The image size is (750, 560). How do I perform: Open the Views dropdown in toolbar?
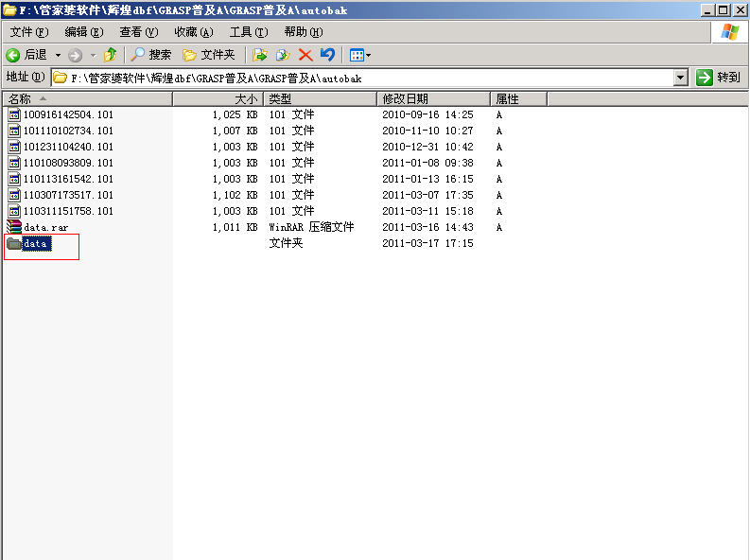point(360,55)
